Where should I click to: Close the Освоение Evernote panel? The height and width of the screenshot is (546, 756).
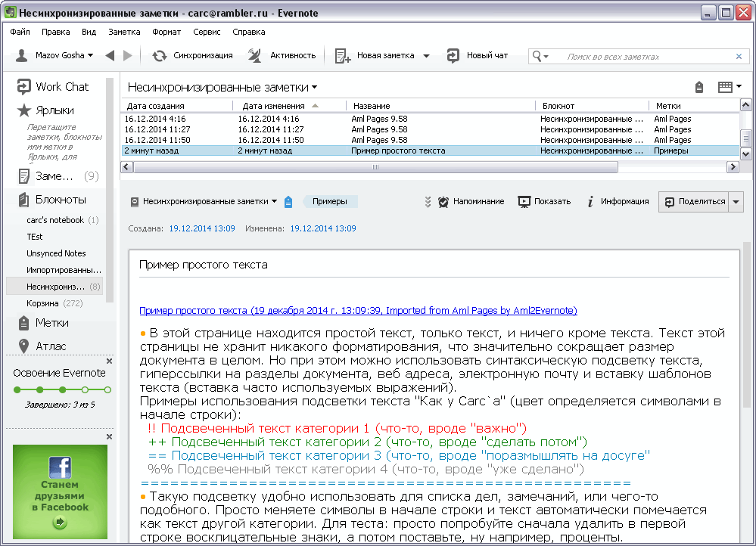point(110,361)
